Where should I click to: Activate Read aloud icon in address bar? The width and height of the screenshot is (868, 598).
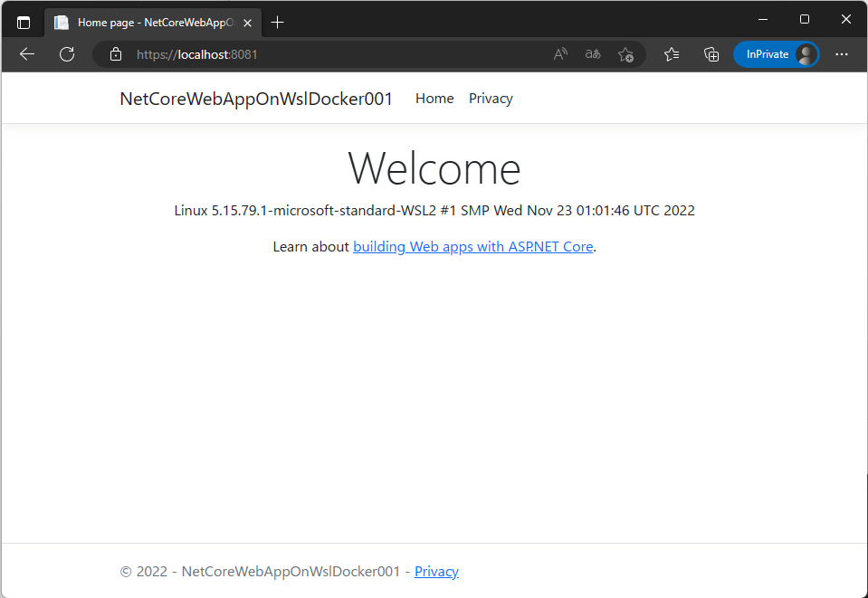click(x=560, y=54)
